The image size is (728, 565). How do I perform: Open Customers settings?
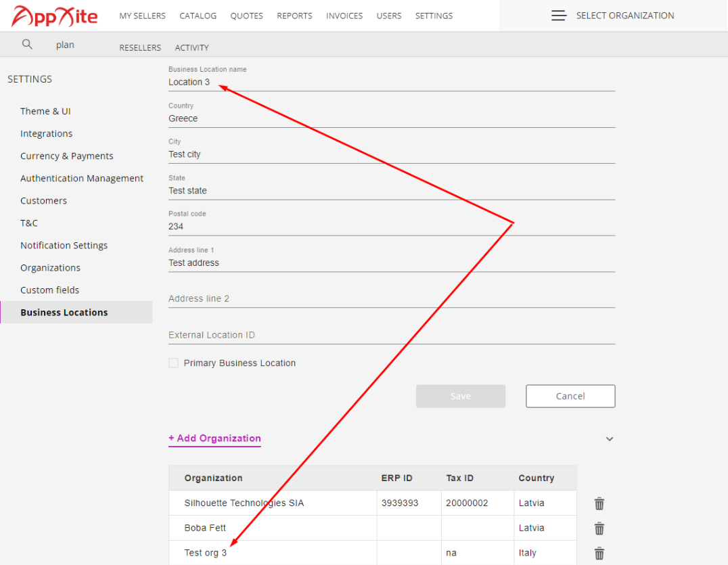pyautogui.click(x=44, y=200)
